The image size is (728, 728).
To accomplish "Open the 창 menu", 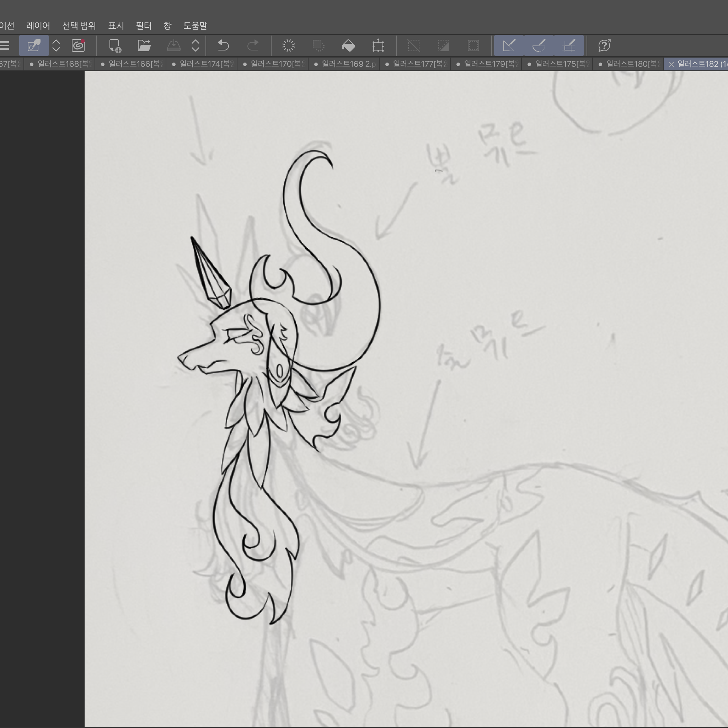I will 168,26.
